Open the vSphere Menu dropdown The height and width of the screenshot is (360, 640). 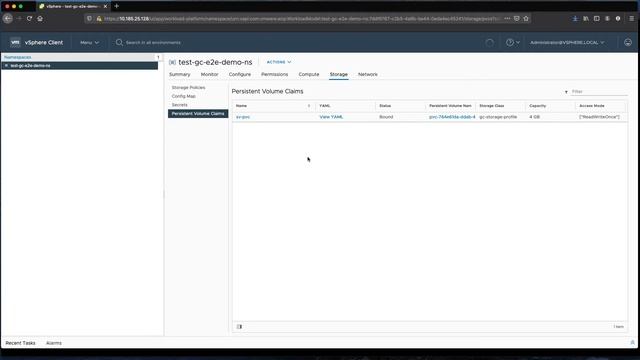pyautogui.click(x=89, y=42)
